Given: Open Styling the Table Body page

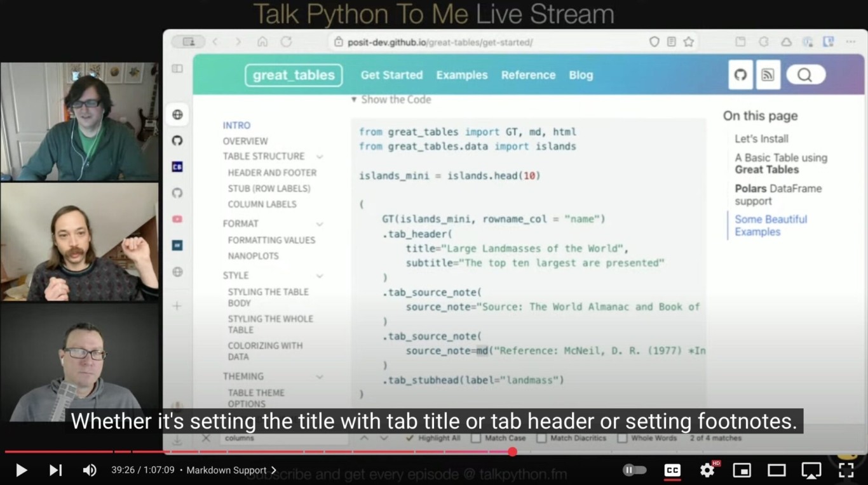Looking at the screenshot, I should click(x=268, y=297).
